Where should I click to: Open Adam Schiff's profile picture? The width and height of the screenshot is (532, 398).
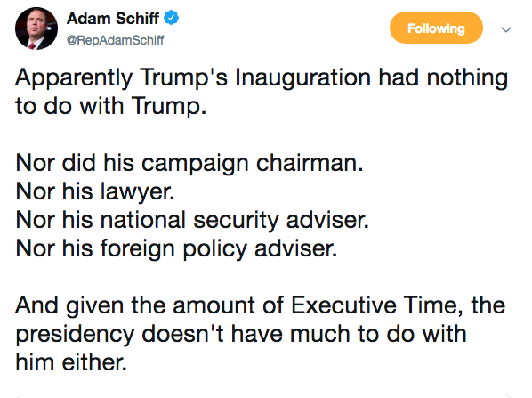[x=36, y=28]
